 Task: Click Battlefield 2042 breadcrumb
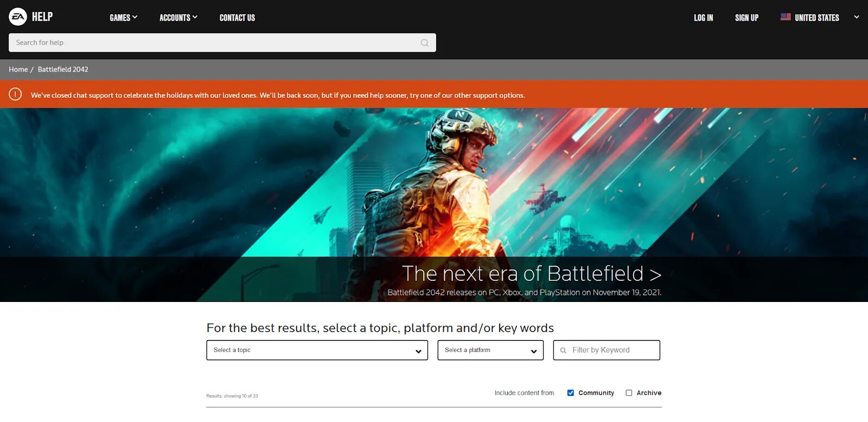pyautogui.click(x=63, y=70)
